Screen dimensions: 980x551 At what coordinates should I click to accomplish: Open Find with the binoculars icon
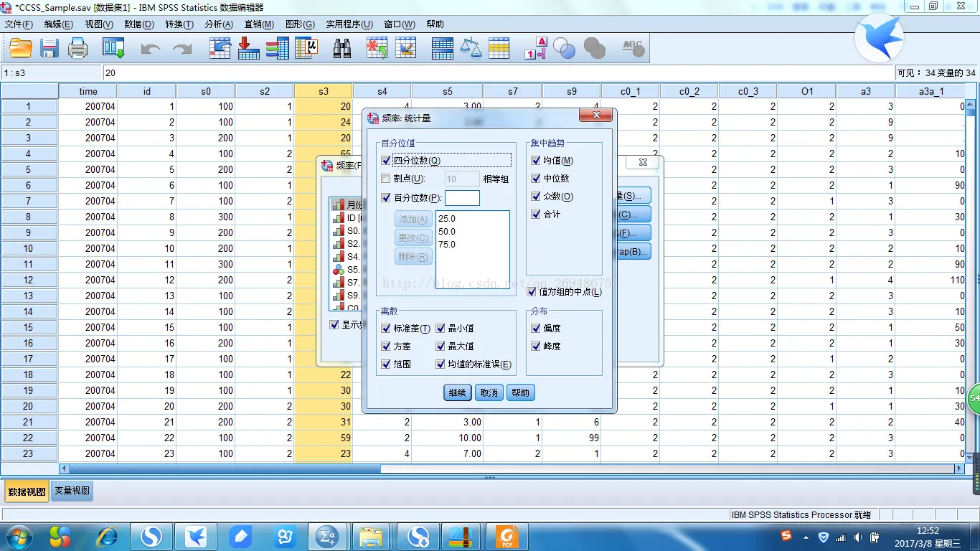point(342,48)
